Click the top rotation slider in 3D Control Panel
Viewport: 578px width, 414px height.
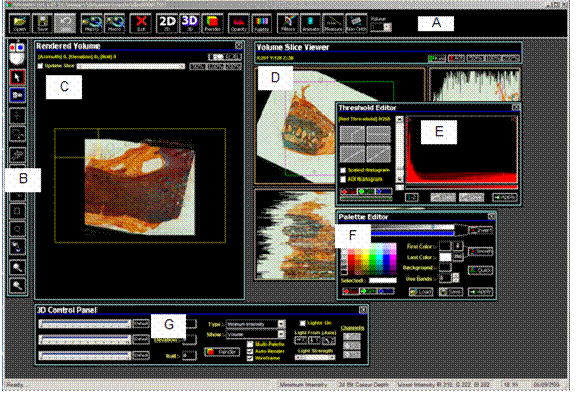click(x=85, y=324)
